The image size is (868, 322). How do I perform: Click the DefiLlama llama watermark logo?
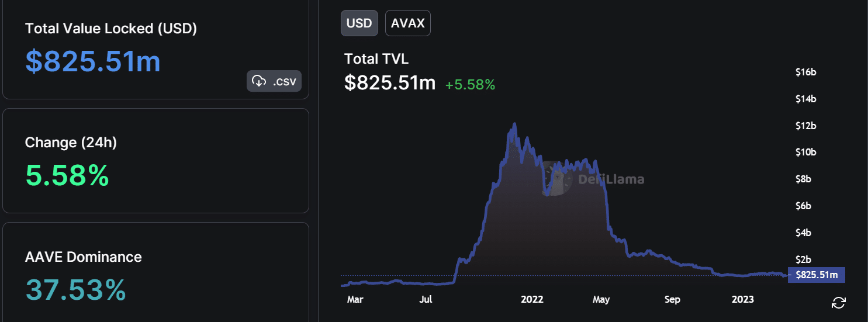[556, 178]
